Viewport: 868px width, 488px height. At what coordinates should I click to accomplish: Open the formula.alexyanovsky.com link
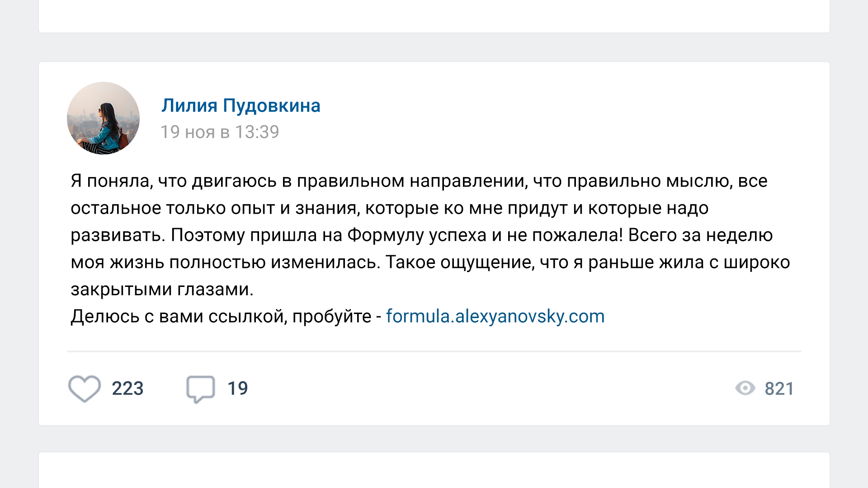click(495, 316)
